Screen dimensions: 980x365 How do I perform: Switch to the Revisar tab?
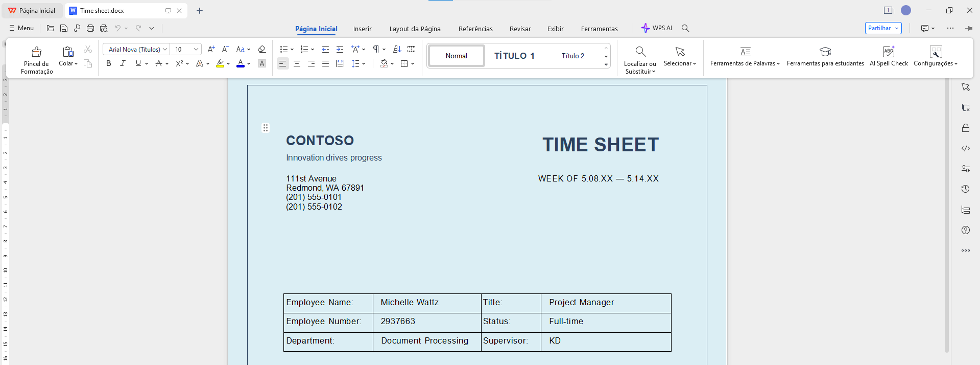pyautogui.click(x=520, y=29)
